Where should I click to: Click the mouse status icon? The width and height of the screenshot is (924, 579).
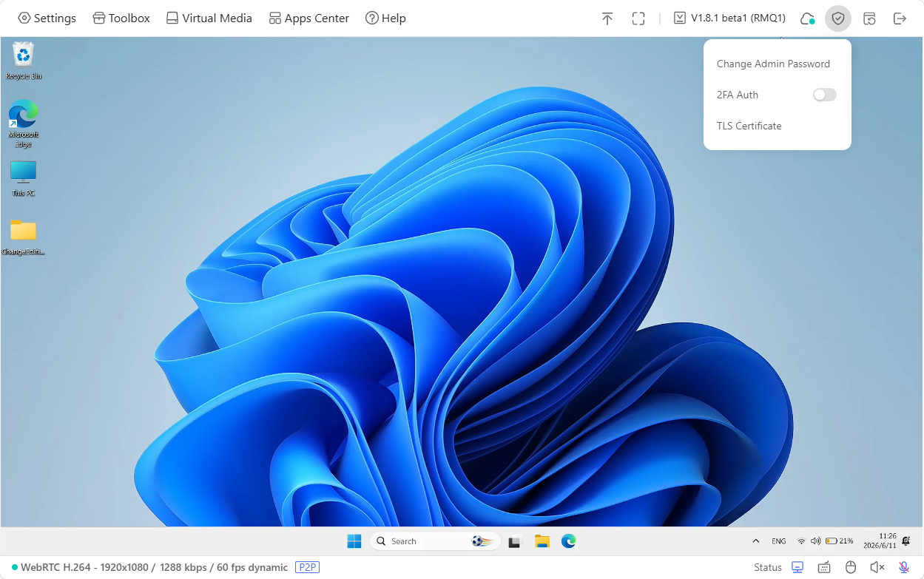[x=851, y=567]
